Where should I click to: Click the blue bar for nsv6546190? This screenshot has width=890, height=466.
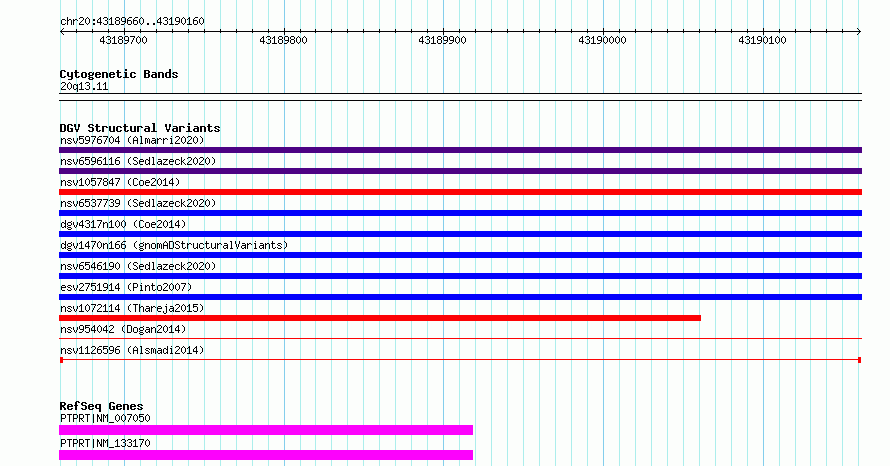[460, 276]
